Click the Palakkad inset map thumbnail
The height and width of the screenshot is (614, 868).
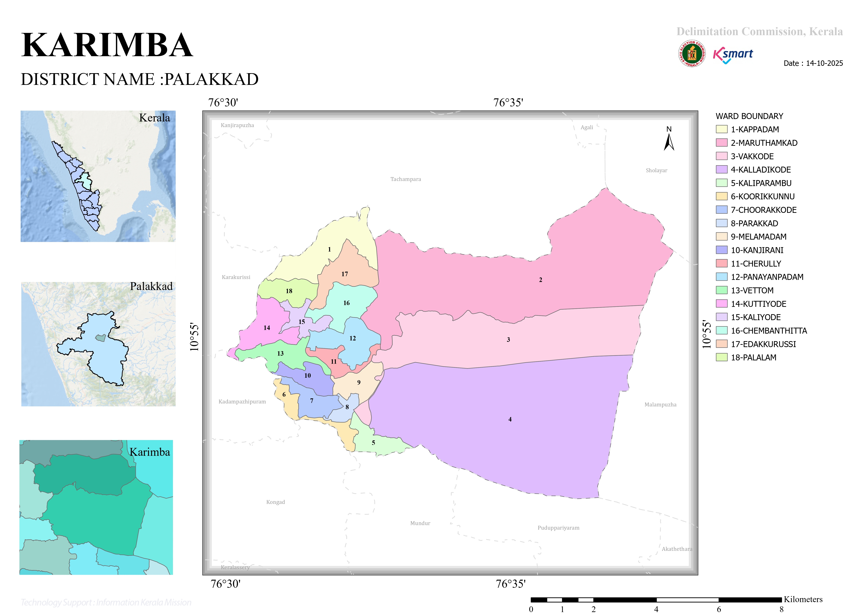click(x=98, y=344)
